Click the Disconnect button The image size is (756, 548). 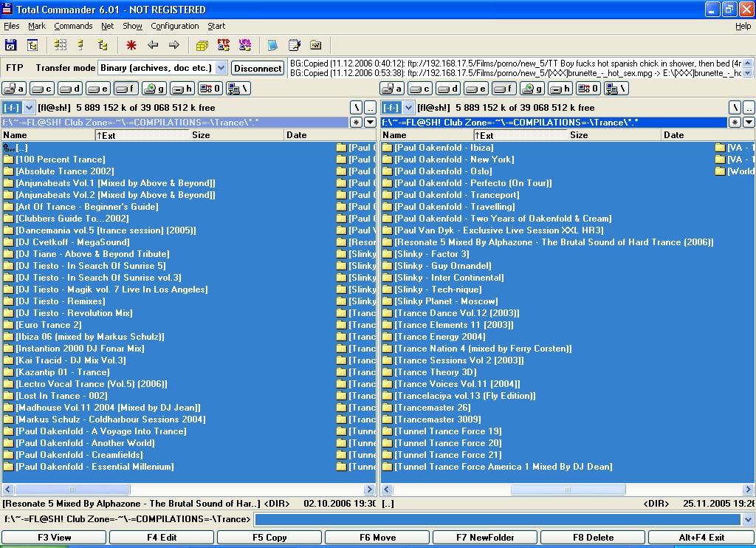tap(258, 68)
